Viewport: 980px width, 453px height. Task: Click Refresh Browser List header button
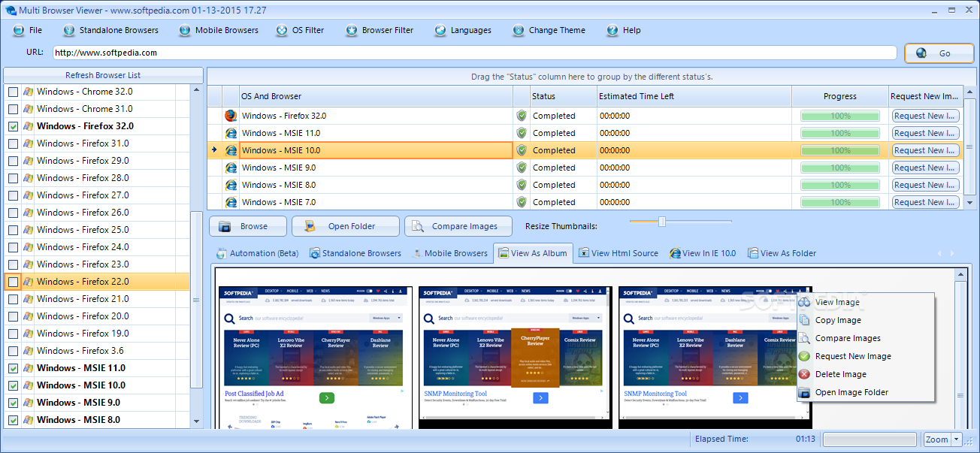pyautogui.click(x=103, y=75)
